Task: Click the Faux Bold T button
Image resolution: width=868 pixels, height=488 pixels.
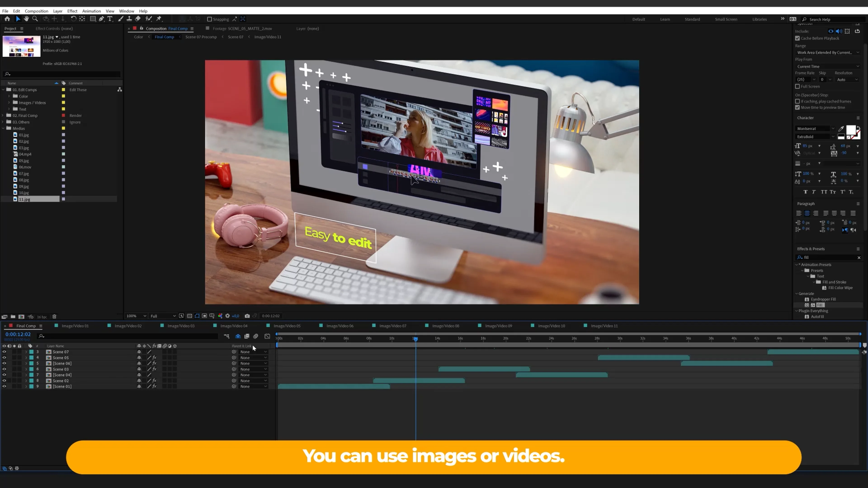Action: pyautogui.click(x=805, y=192)
